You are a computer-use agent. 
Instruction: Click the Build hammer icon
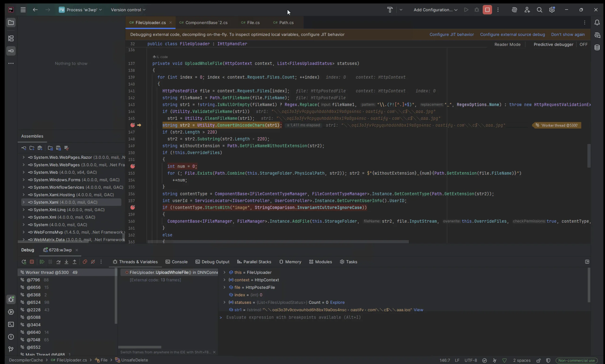390,10
